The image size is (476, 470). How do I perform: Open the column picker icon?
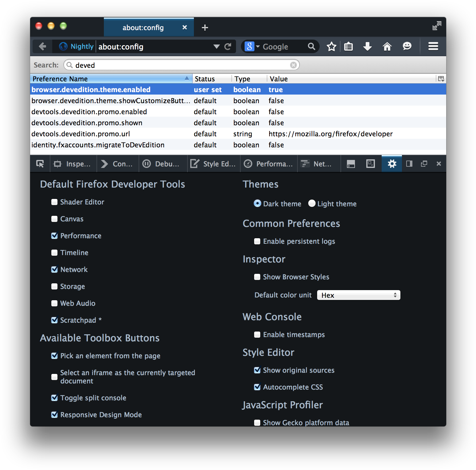pyautogui.click(x=441, y=79)
